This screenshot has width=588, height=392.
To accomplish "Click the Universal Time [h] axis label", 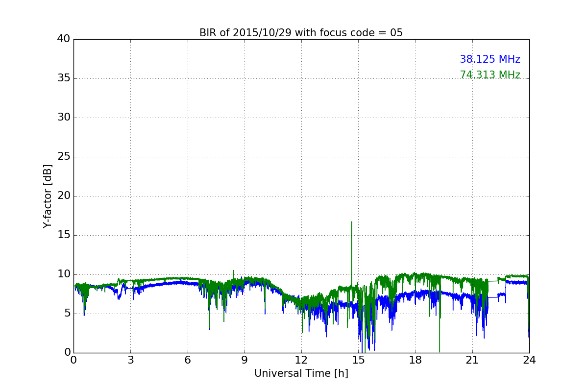I will (x=301, y=373).
